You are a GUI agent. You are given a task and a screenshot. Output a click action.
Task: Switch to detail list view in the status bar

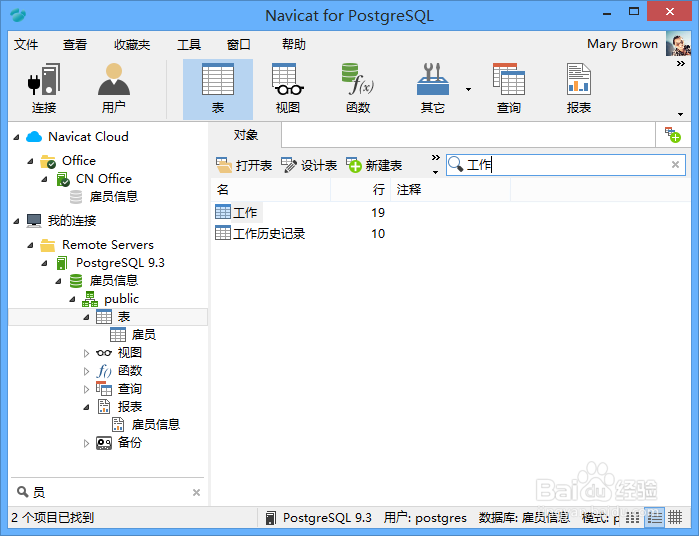[x=654, y=517]
